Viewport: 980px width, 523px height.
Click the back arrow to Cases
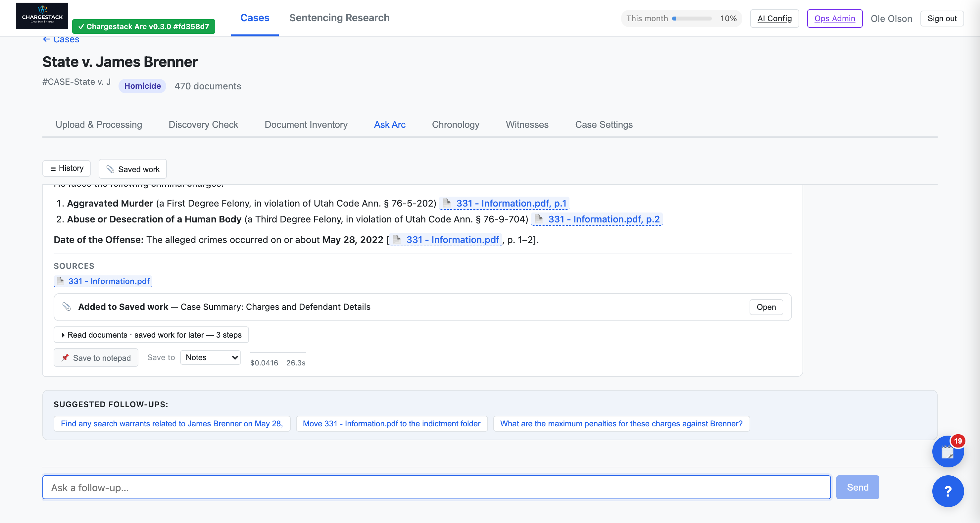pos(46,39)
